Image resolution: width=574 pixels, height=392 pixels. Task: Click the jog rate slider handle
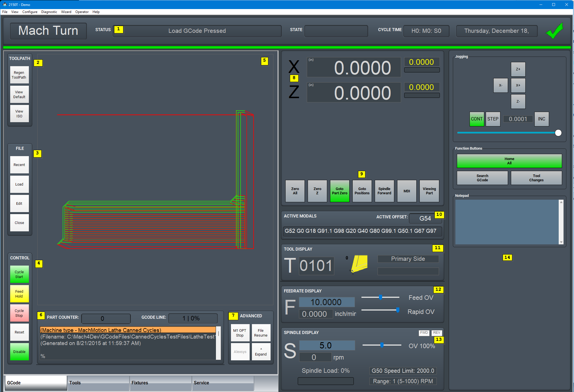pyautogui.click(x=558, y=133)
